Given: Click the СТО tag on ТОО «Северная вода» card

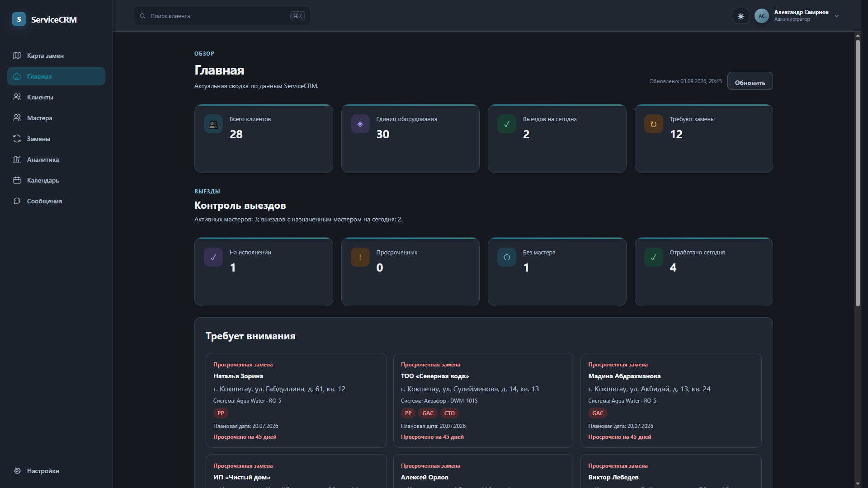Looking at the screenshot, I should [449, 413].
